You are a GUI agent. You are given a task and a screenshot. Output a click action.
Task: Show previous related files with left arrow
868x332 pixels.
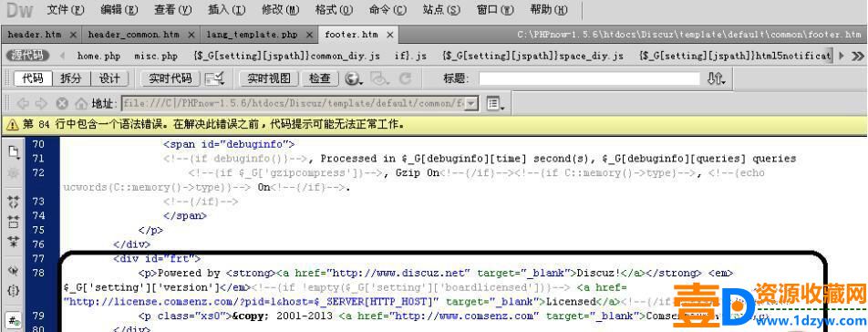coord(62,56)
